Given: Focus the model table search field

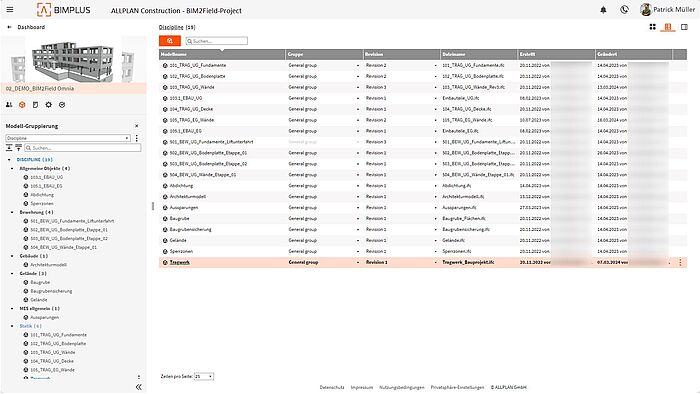Looking at the screenshot, I should (x=217, y=41).
